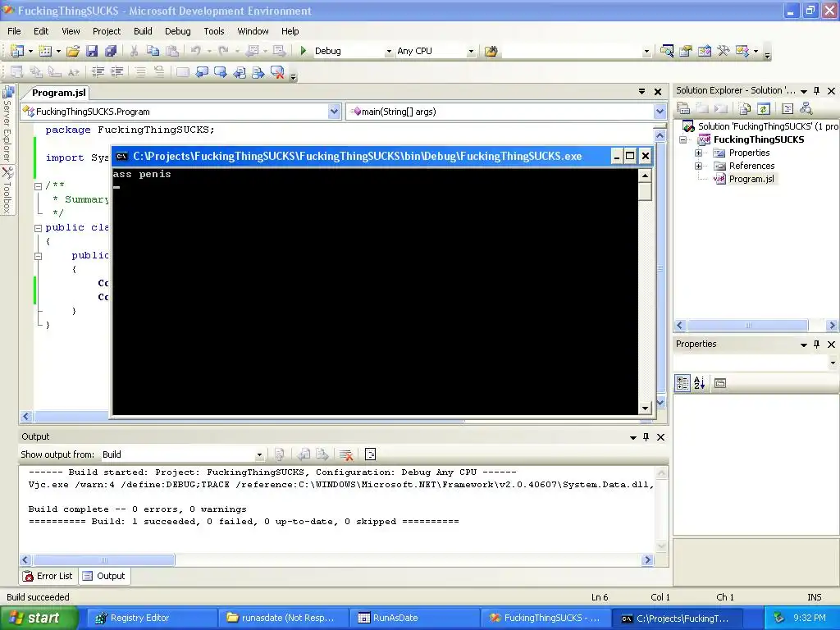The image size is (840, 630).
Task: Open the Toolbox side tab
Action: tap(7, 190)
